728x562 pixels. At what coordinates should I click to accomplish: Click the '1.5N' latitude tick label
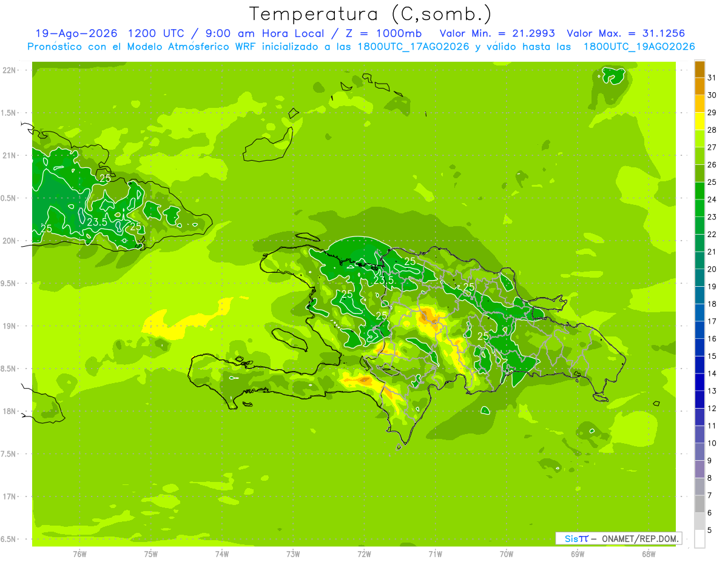(x=9, y=113)
